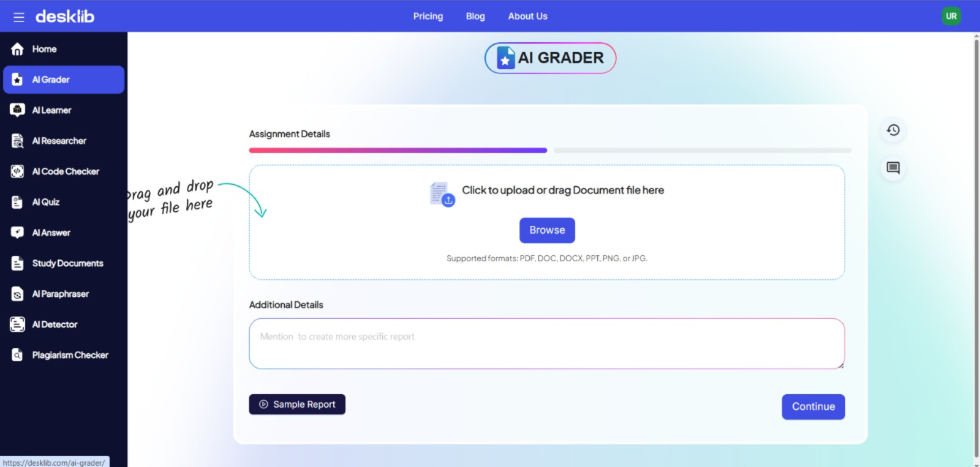Click the AI Answer sidebar icon
Screen dimensions: 980x467
(17, 233)
